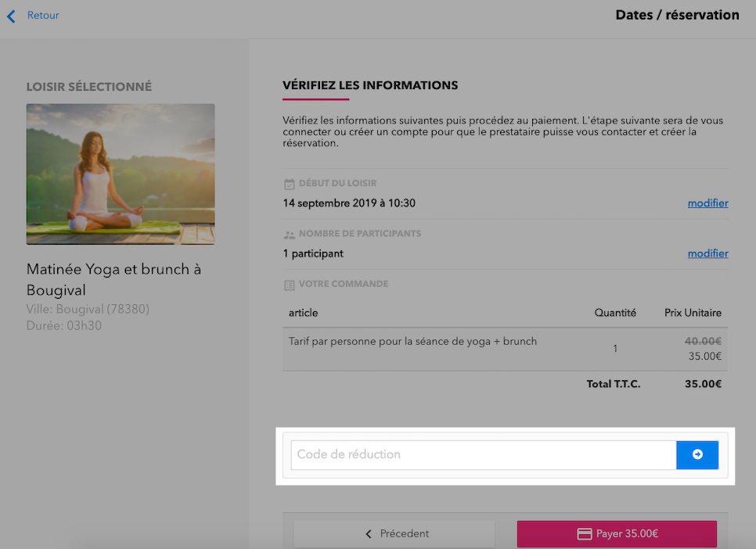Click the Vérifiez les informations heading

pyautogui.click(x=370, y=85)
